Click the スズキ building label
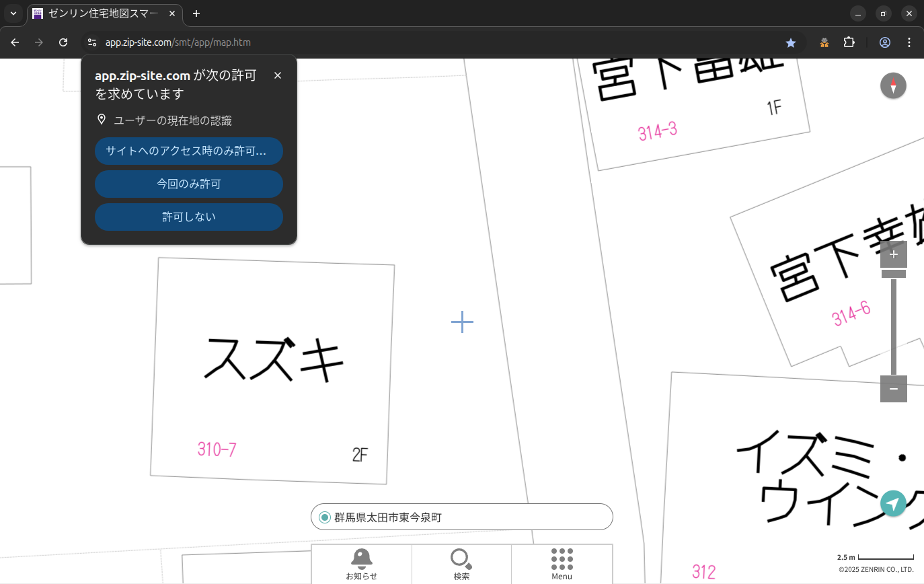This screenshot has height=584, width=924. point(274,361)
